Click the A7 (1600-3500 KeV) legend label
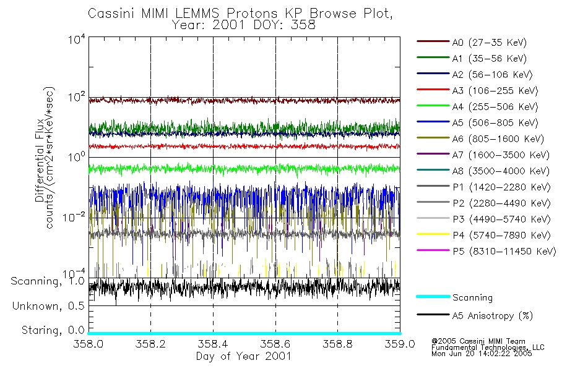Image resolution: width=588 pixels, height=371 pixels. (501, 155)
